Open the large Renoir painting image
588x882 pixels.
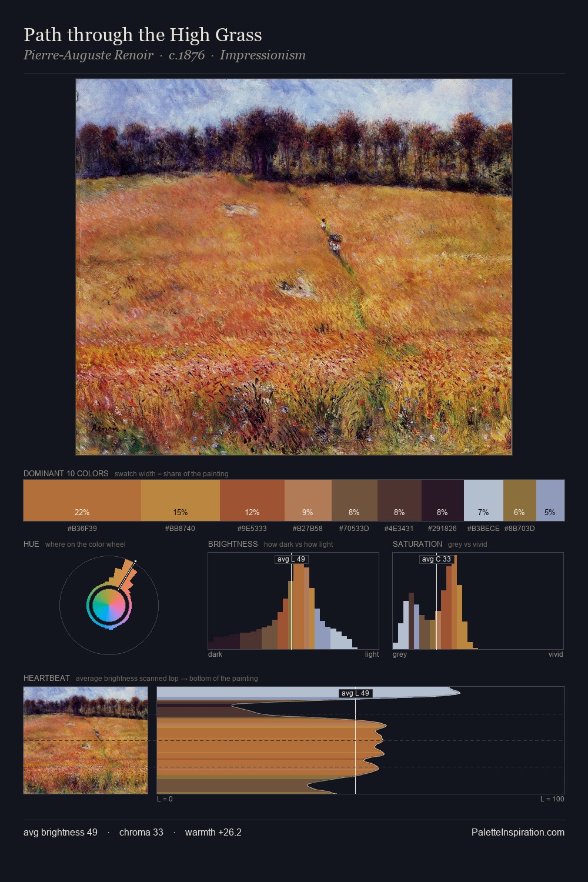tap(294, 267)
